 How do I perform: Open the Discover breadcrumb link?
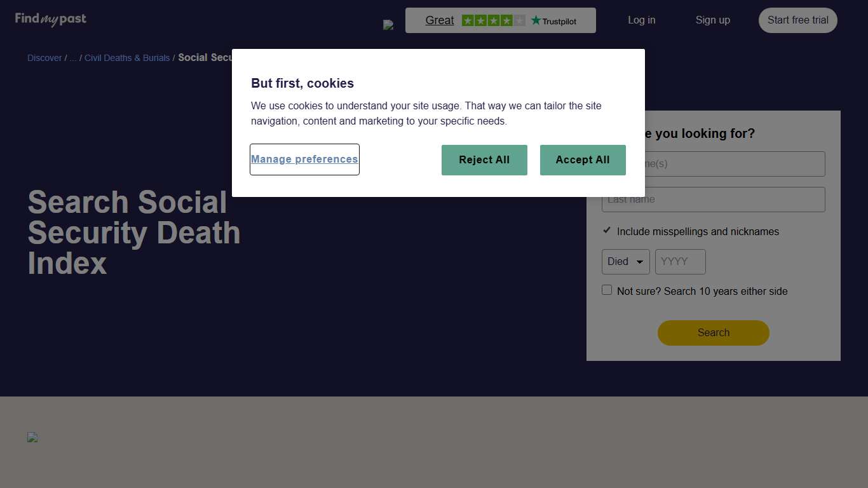44,58
